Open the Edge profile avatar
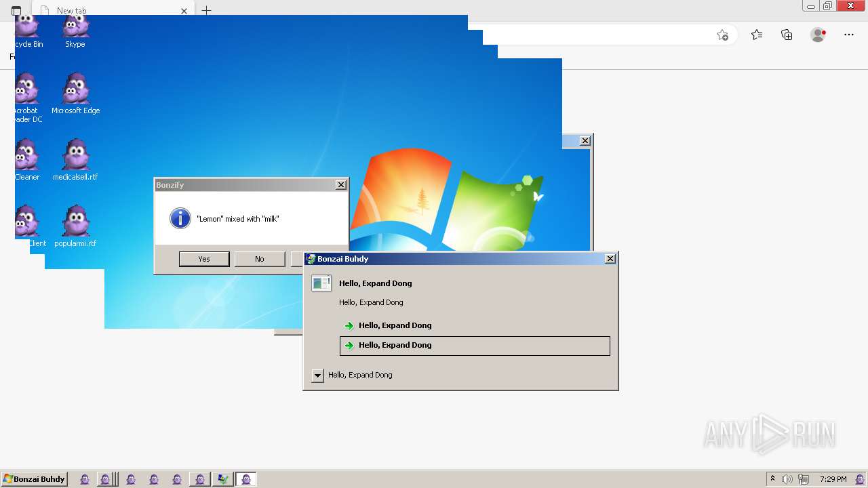The image size is (868, 488). (x=818, y=35)
